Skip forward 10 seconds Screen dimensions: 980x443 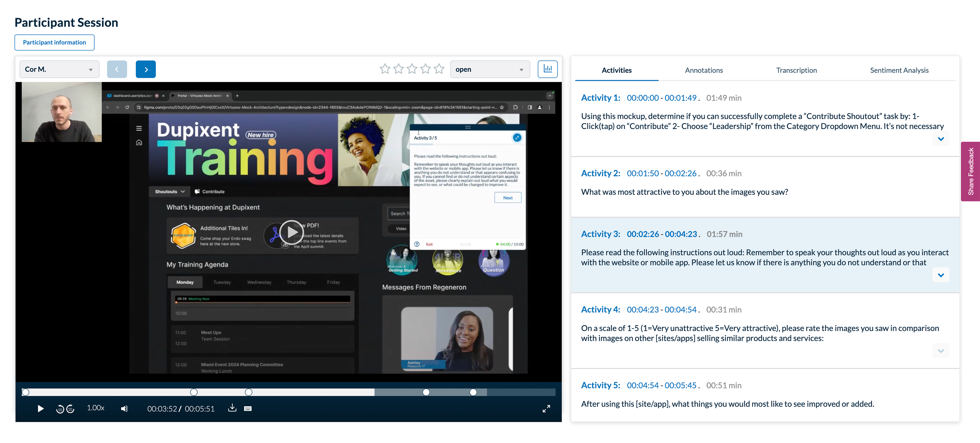[70, 409]
